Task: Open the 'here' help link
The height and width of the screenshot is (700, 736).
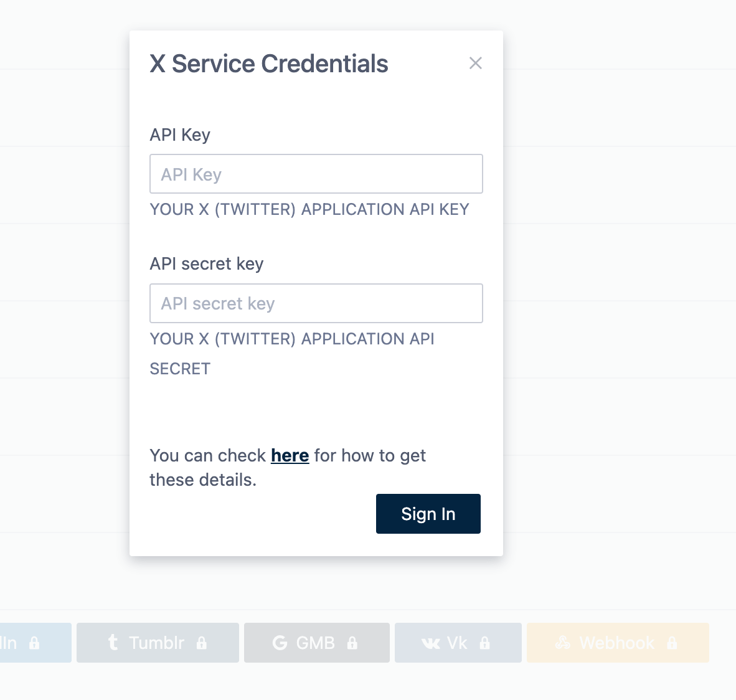Action: coord(290,455)
